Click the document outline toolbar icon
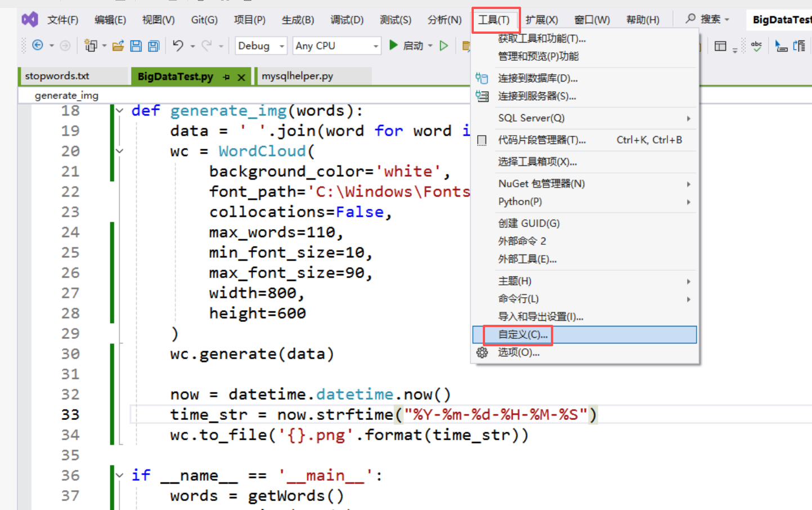Screen dimensions: 812x510 click(799, 46)
